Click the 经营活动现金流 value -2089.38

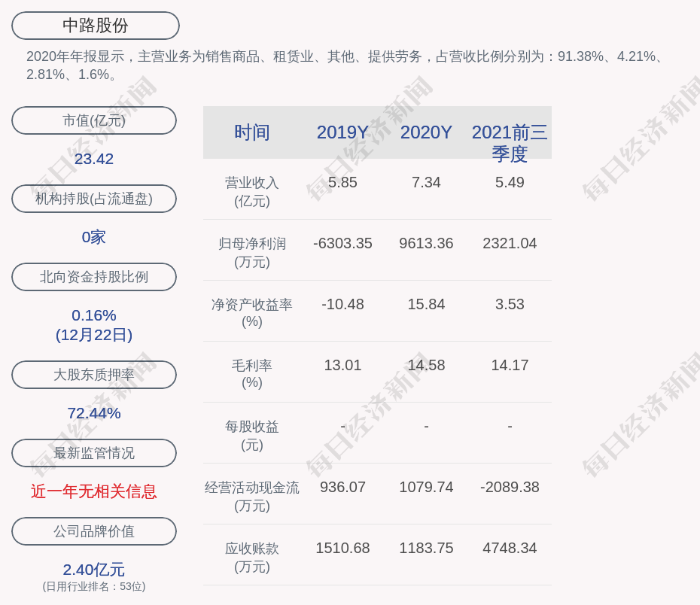(x=510, y=488)
